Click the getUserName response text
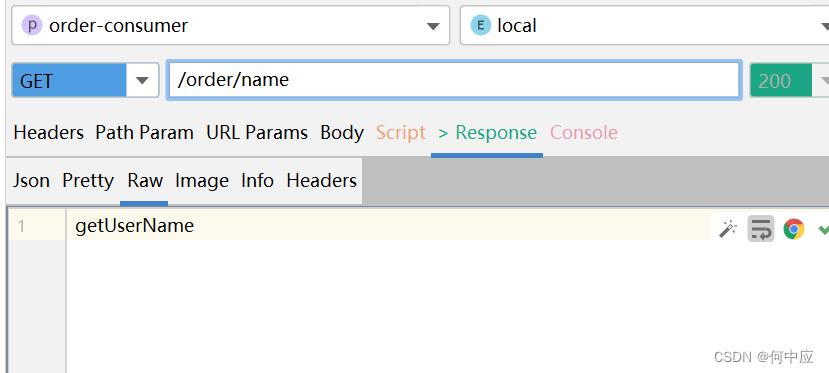829x373 pixels. (135, 226)
